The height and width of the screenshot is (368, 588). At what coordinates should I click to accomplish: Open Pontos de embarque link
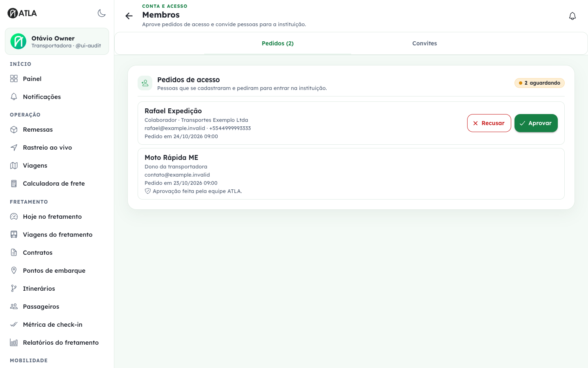(x=57, y=270)
